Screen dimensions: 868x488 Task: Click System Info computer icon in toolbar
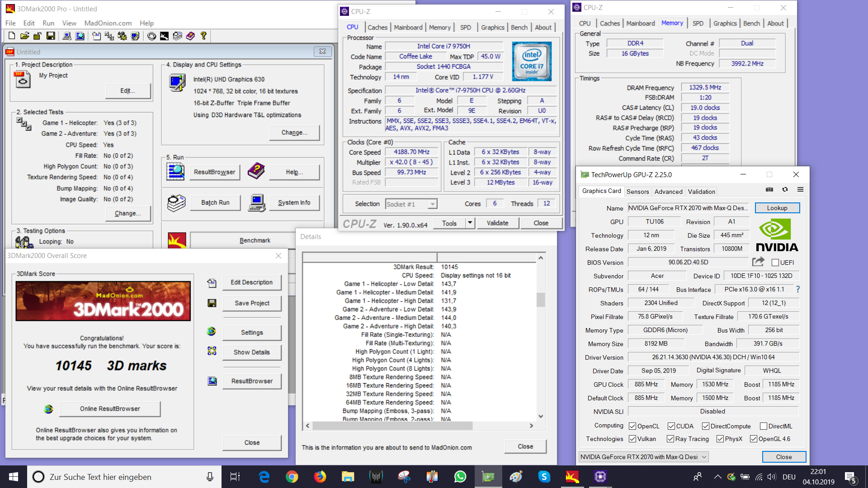66,36
